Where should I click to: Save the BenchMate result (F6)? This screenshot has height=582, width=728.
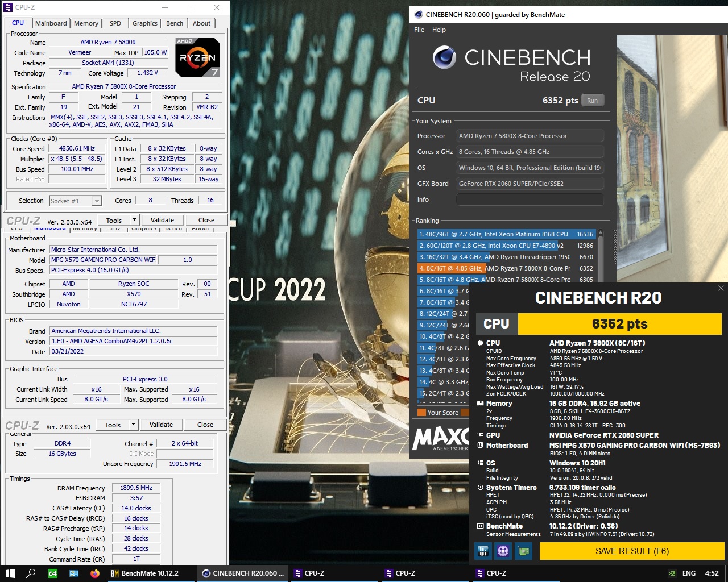(632, 551)
